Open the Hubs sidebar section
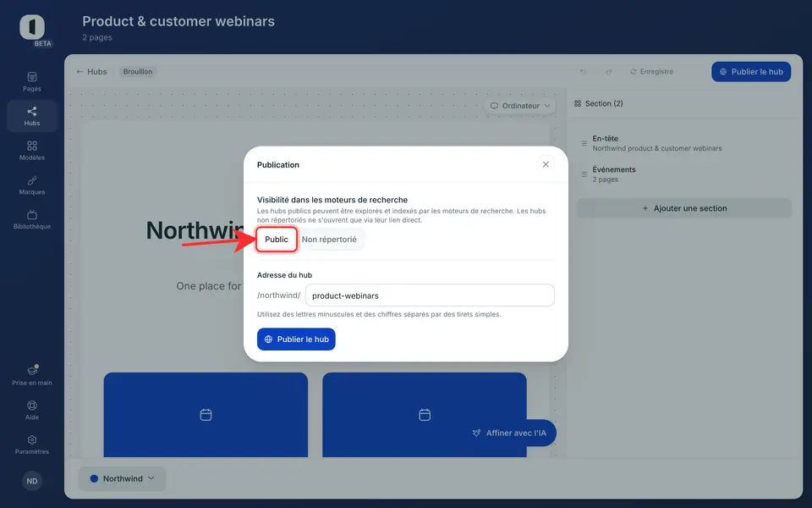Screen dimensions: 812x508 (x=31, y=116)
